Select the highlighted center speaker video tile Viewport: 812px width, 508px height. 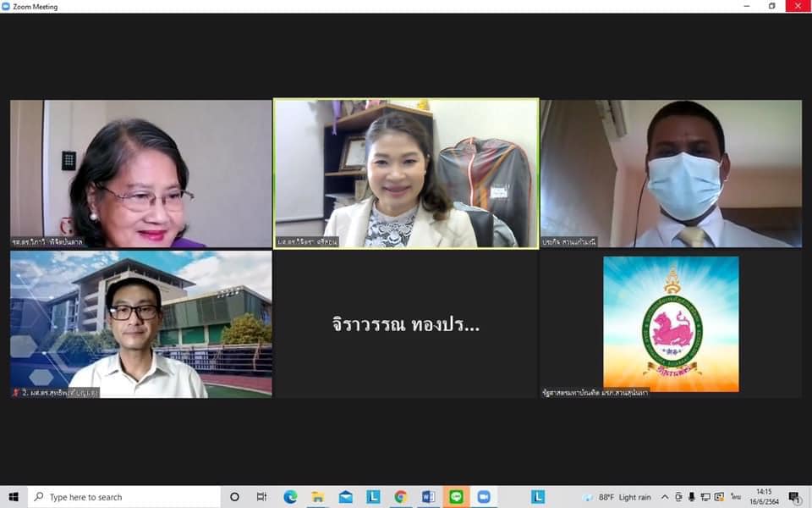point(406,174)
